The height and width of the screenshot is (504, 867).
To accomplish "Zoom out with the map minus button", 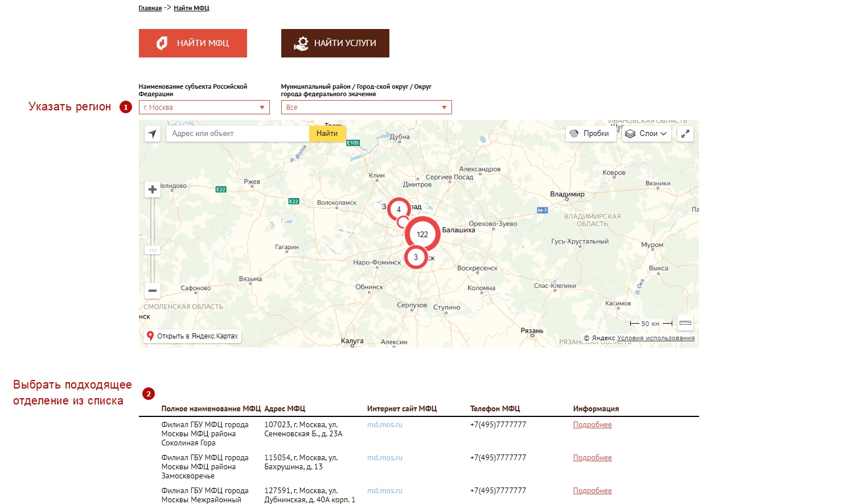I will coord(153,291).
